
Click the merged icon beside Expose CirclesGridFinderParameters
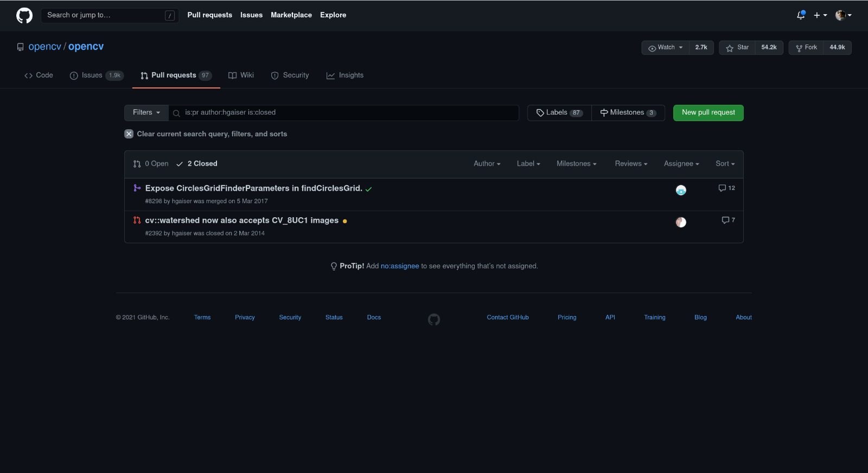pyautogui.click(x=137, y=188)
